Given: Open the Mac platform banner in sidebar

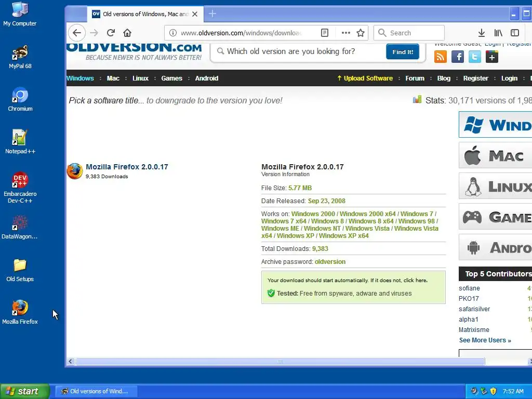Looking at the screenshot, I should click(x=495, y=155).
